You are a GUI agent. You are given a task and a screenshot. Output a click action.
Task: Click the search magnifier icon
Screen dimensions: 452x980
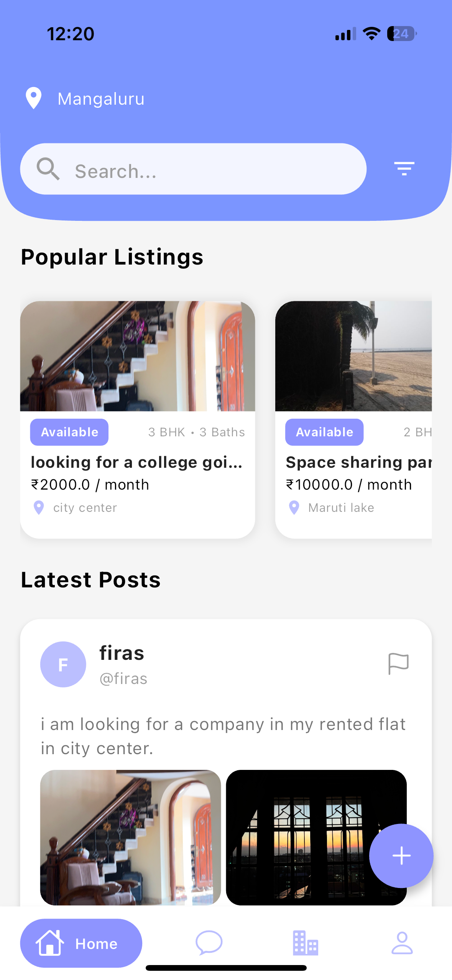[x=48, y=169]
